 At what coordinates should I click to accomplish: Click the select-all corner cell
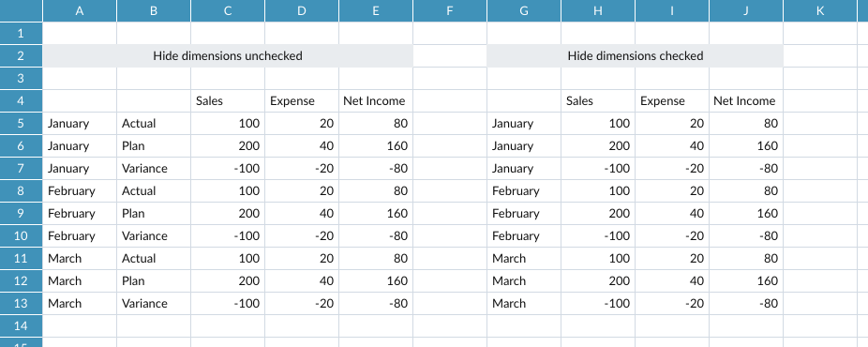tap(21, 10)
